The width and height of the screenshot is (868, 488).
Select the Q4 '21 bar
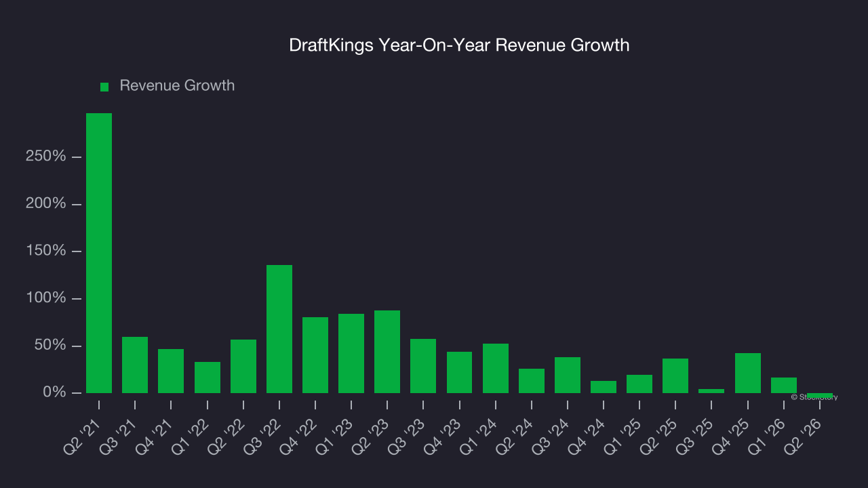point(171,371)
